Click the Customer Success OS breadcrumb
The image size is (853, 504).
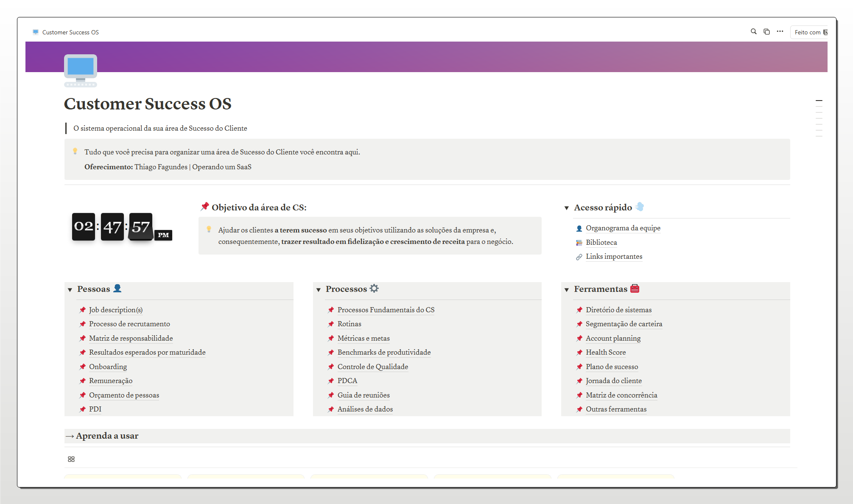click(x=70, y=32)
